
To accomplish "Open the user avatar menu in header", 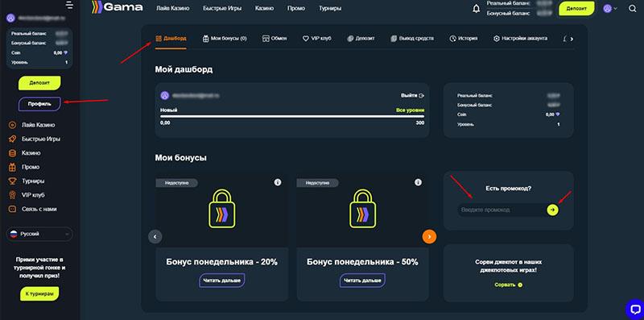I will 610,8.
